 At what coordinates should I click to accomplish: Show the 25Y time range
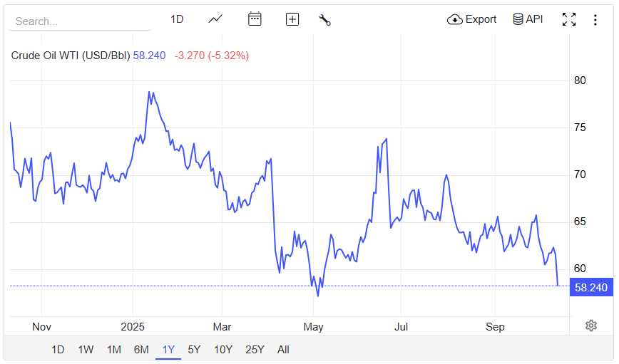(255, 350)
